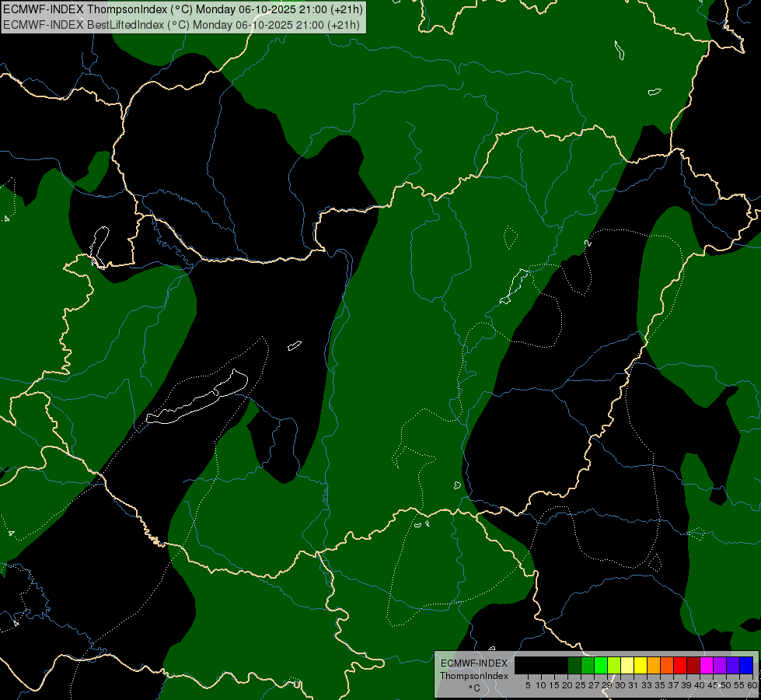Click the dark green 20–25 legend swatch
Viewport: 761px width, 700px height.
click(574, 665)
